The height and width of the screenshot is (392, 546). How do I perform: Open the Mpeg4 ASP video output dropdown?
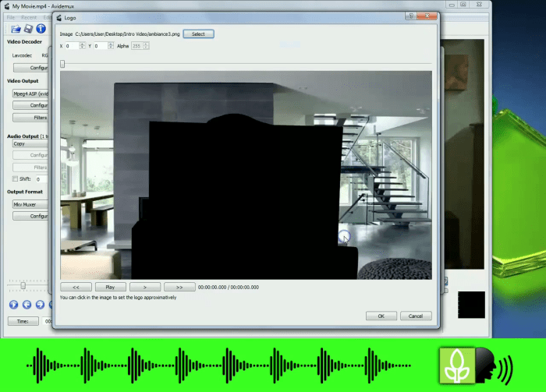coord(30,93)
